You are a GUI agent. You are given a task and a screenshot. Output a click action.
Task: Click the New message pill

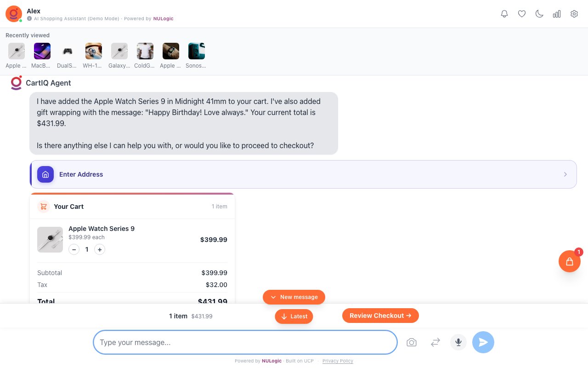[294, 297]
